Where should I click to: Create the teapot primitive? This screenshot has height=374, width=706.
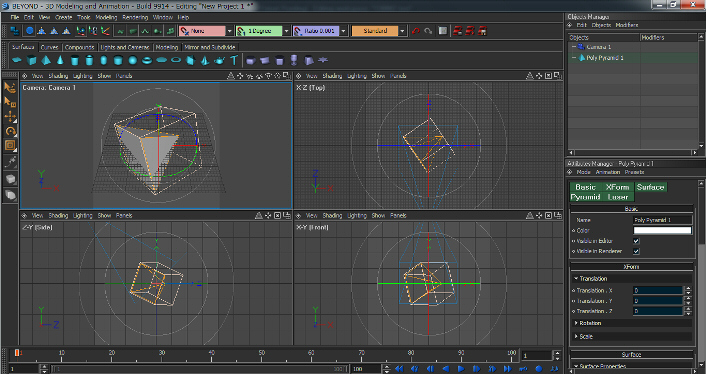pyautogui.click(x=219, y=60)
